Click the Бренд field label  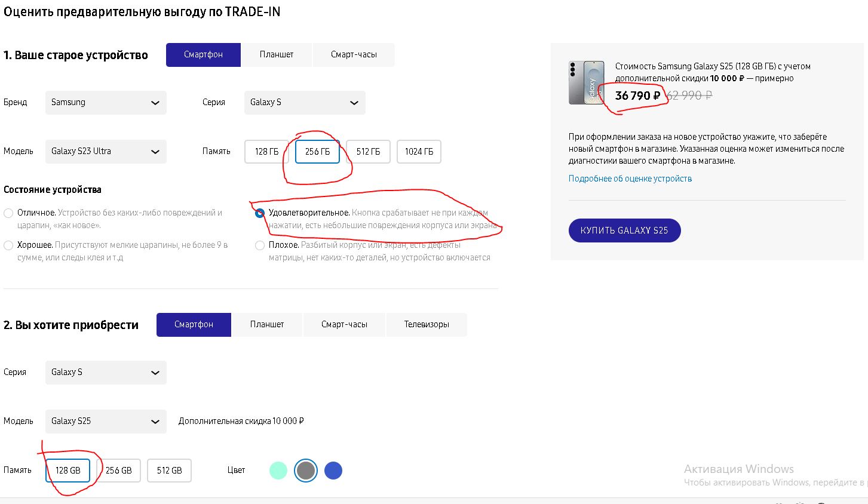16,102
